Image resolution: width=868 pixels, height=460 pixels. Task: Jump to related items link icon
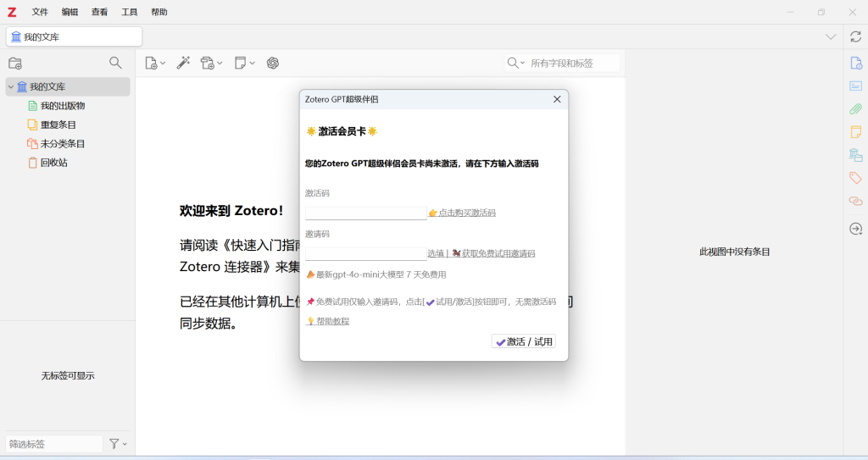856,201
